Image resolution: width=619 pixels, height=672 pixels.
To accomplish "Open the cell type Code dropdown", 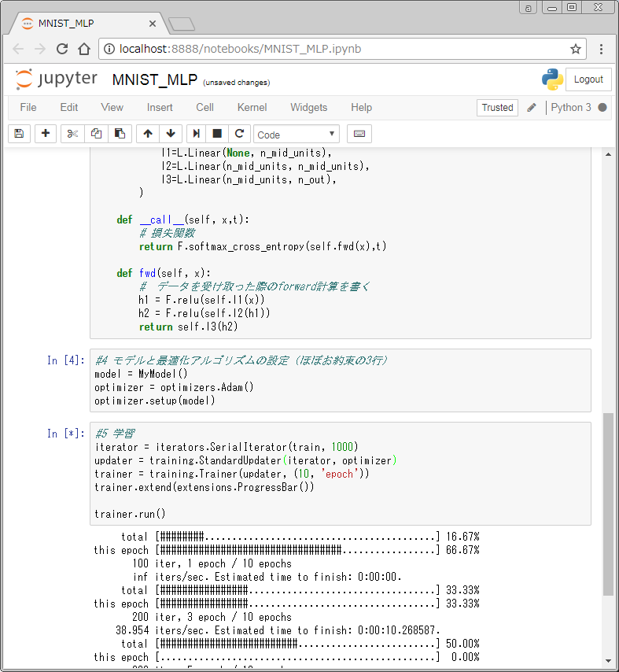I will (296, 135).
